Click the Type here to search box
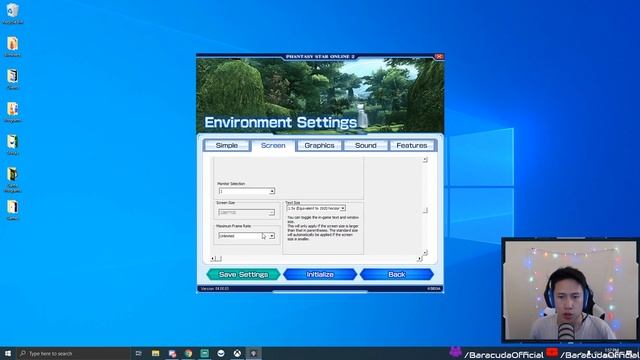Viewport: 640px width, 360px height. [73, 353]
